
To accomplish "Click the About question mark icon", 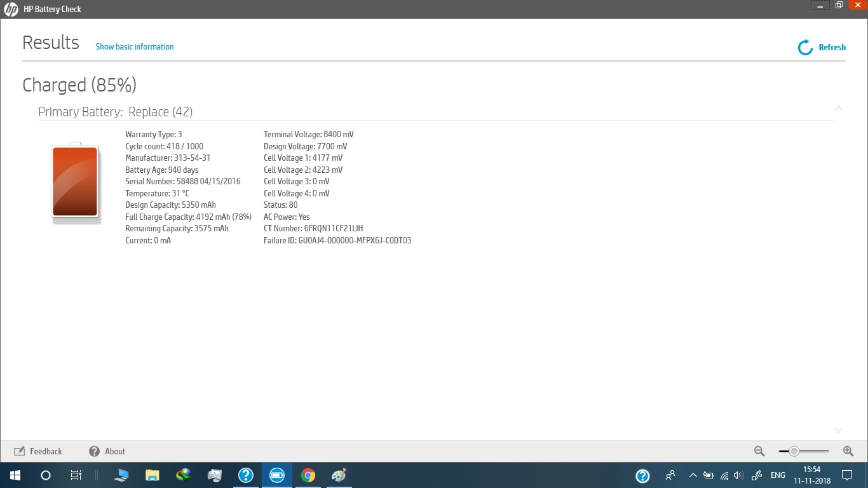I will 94,451.
